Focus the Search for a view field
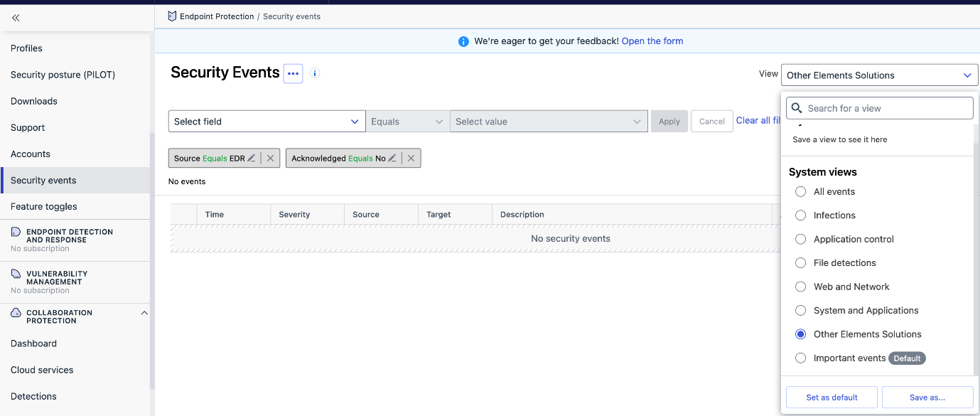 (x=880, y=108)
